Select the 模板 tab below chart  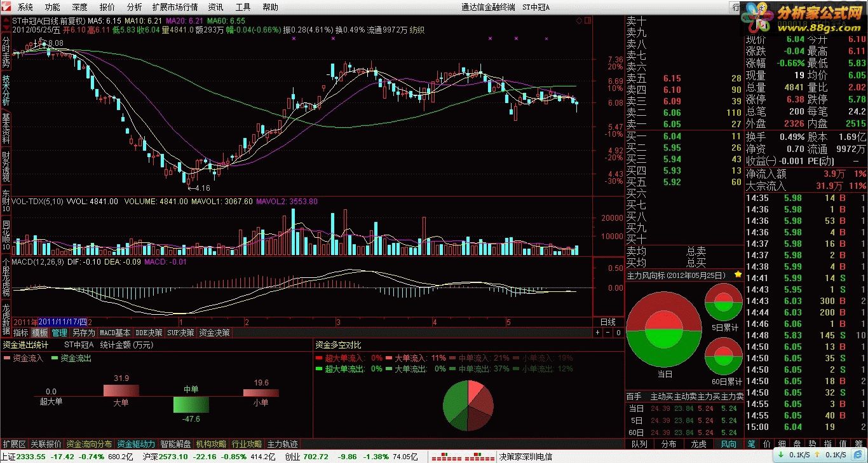pos(40,333)
